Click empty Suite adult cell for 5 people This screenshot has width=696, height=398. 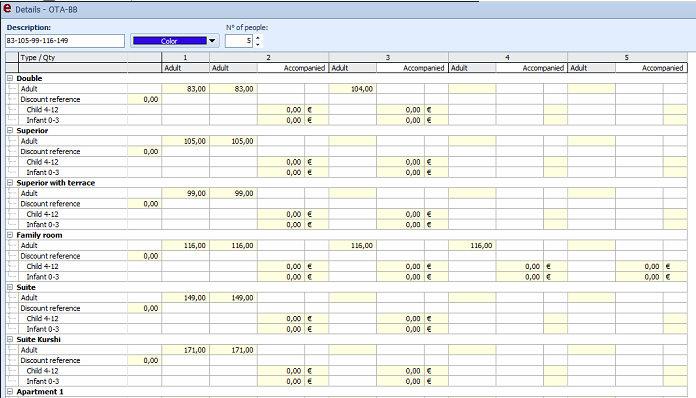[x=591, y=298]
